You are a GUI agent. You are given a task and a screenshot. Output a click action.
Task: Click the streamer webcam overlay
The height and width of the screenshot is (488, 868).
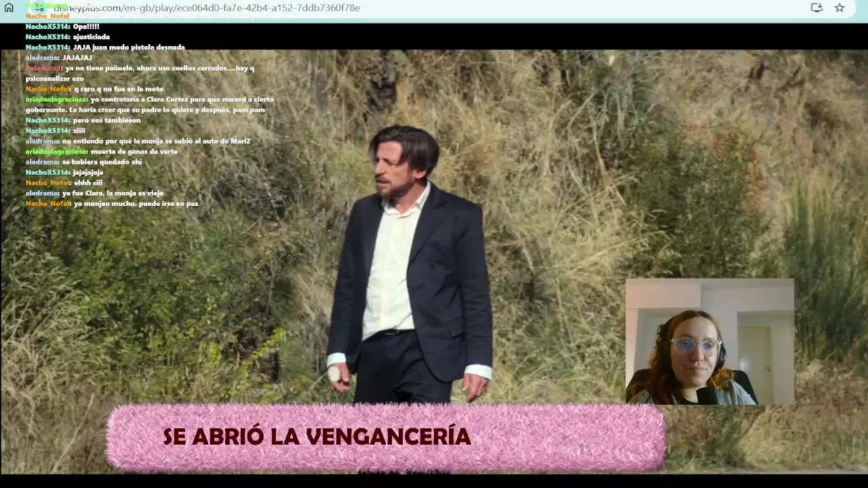pos(709,342)
